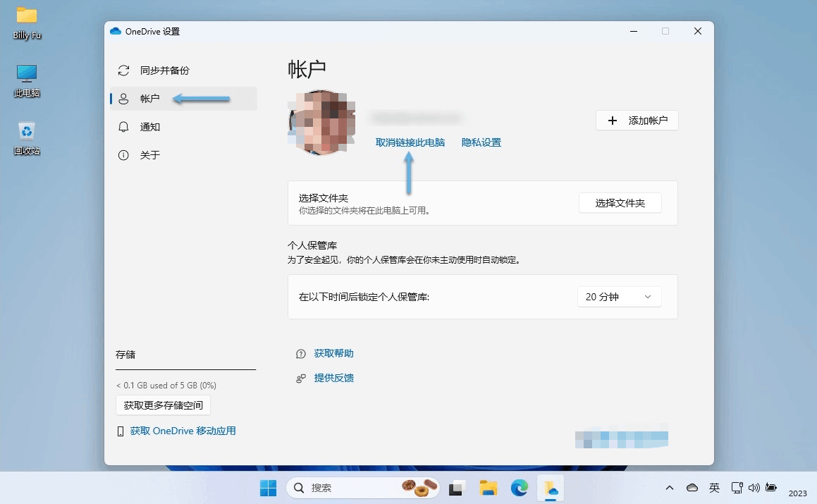Click the info icon beside 关于
817x504 pixels.
pos(123,155)
